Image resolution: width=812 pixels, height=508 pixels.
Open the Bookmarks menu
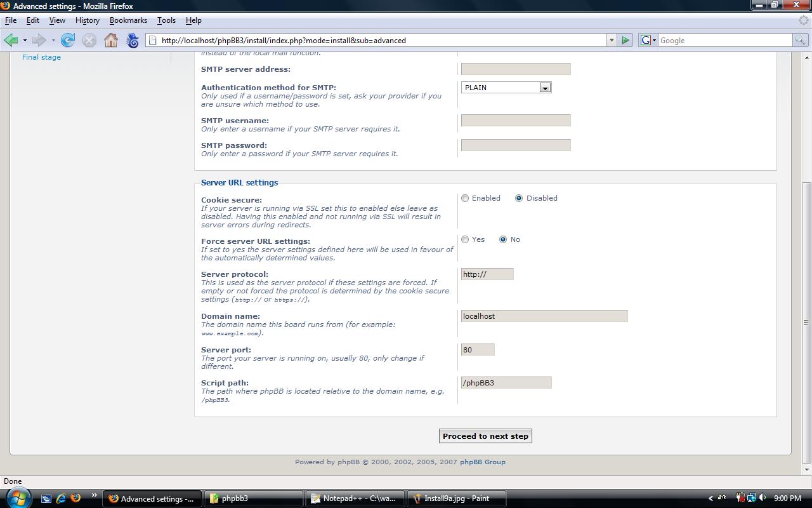pyautogui.click(x=128, y=20)
